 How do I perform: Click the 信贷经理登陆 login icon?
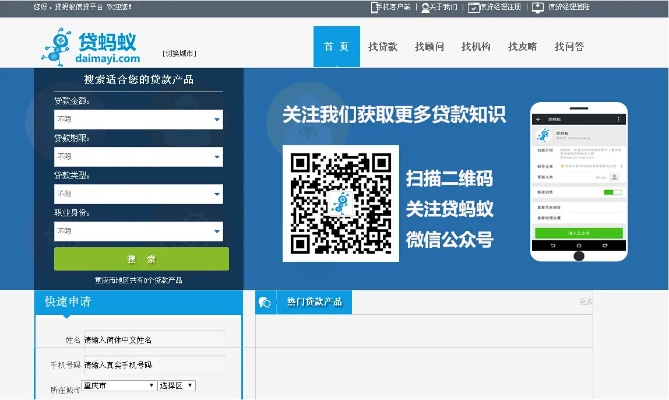point(538,7)
